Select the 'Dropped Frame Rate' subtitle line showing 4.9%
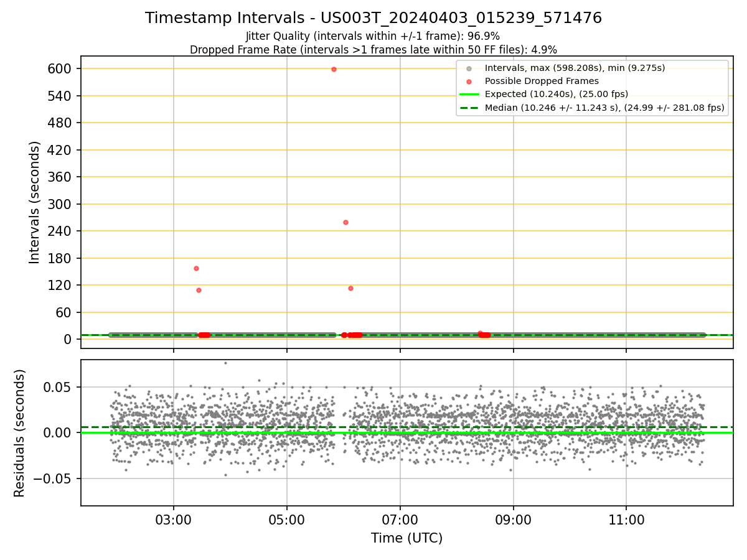Viewport: 747px width, 560px height. click(x=374, y=50)
